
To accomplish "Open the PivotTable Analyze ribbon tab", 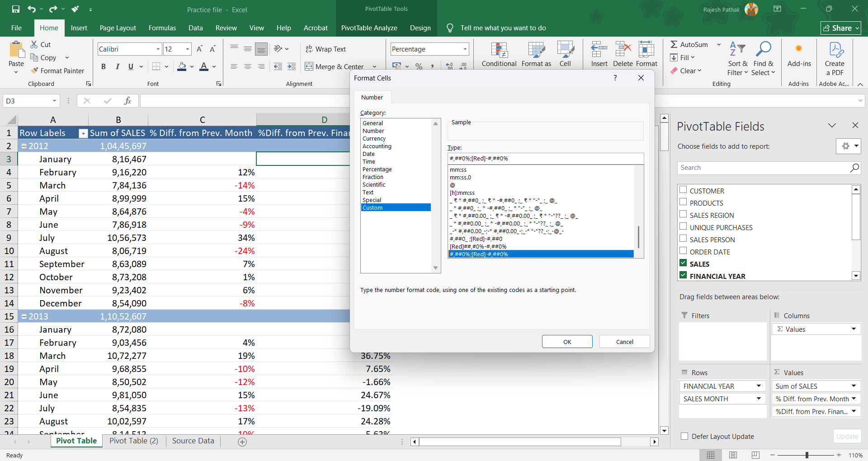I will (x=369, y=28).
